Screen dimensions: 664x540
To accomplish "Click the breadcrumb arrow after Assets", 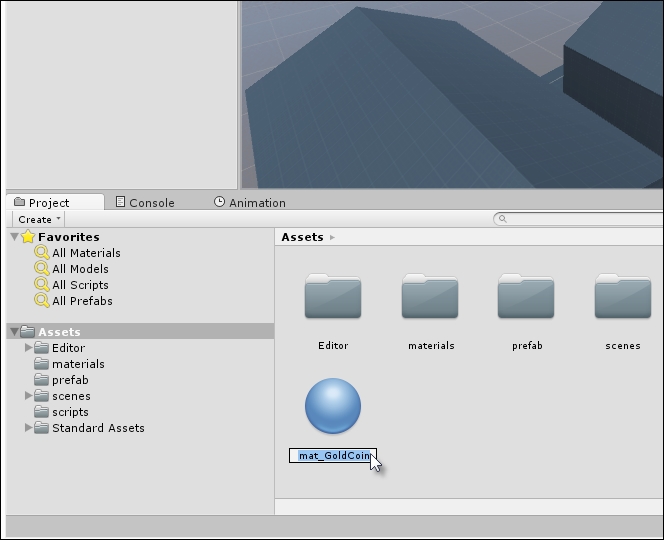I will pyautogui.click(x=332, y=238).
